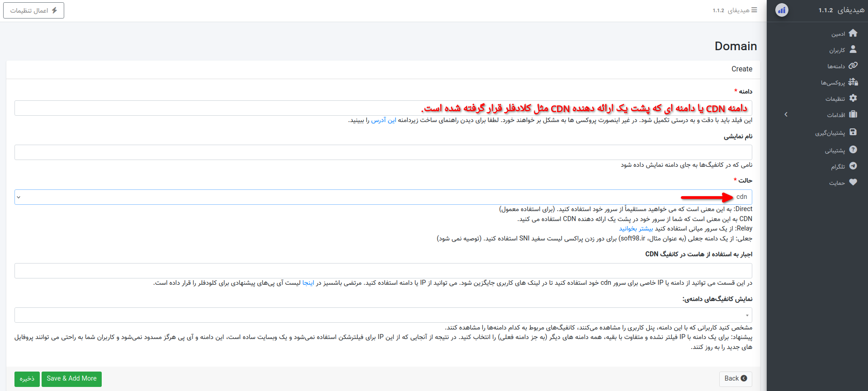The height and width of the screenshot is (391, 868).
Task: Open پشتیبانی menu item
Action: (835, 151)
